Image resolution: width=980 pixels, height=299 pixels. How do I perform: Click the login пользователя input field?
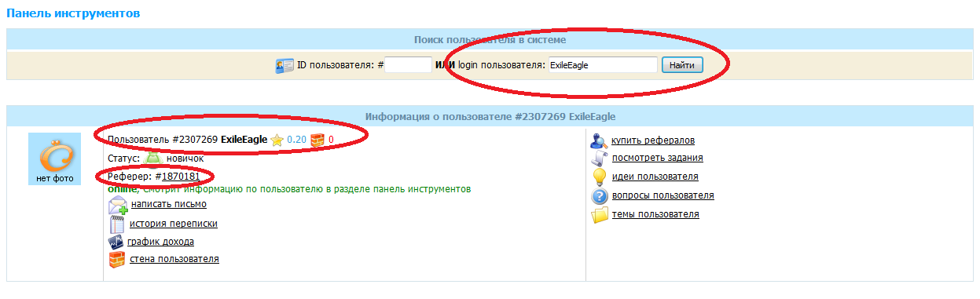tap(603, 65)
